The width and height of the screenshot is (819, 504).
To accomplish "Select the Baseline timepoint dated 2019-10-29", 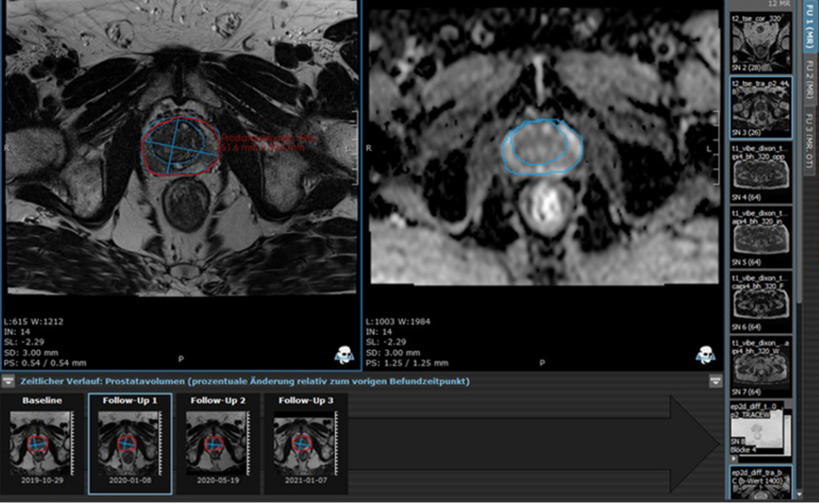I will tap(42, 444).
